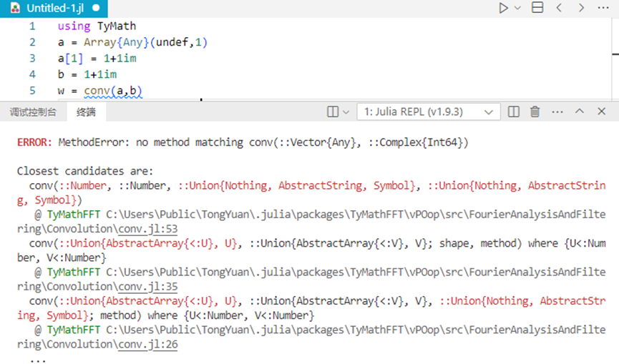
Task: Click the Julia file icon on tab
Action: pyautogui.click(x=15, y=8)
